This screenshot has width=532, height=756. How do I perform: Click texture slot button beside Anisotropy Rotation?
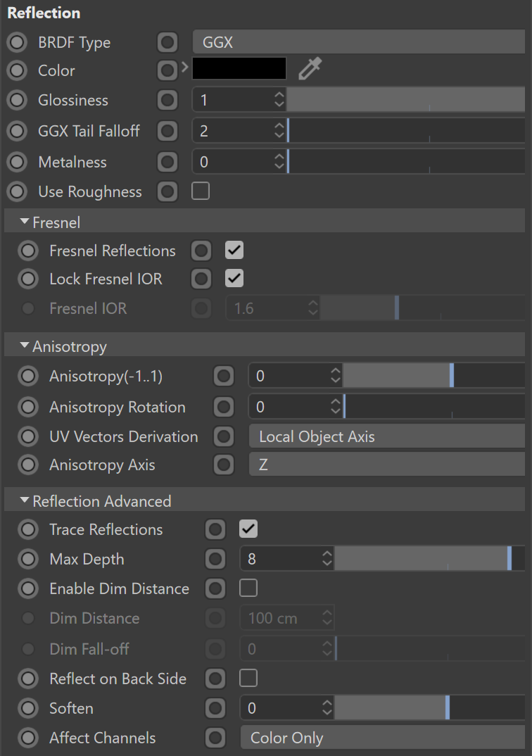tap(224, 408)
